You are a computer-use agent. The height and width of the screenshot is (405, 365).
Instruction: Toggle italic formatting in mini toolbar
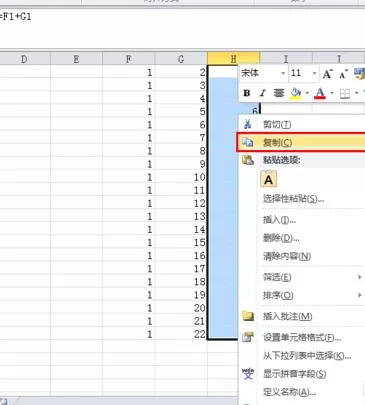point(263,93)
